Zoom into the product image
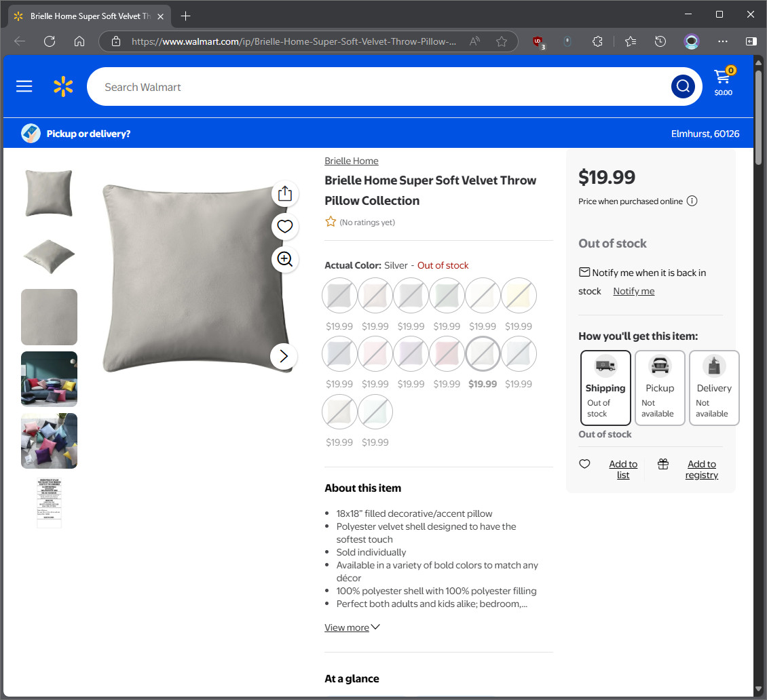The width and height of the screenshot is (767, 700). pos(284,259)
